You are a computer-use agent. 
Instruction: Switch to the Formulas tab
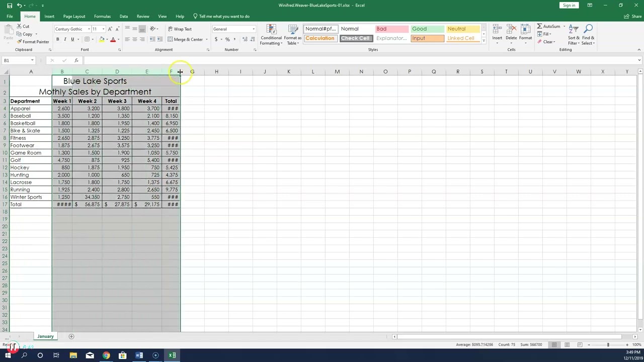click(102, 16)
